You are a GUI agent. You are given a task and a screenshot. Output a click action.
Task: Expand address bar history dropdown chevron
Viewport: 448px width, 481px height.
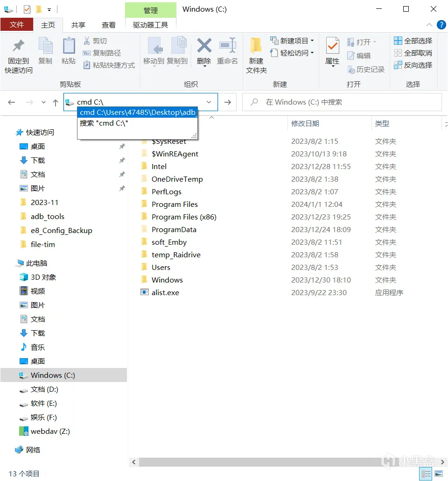coord(209,102)
